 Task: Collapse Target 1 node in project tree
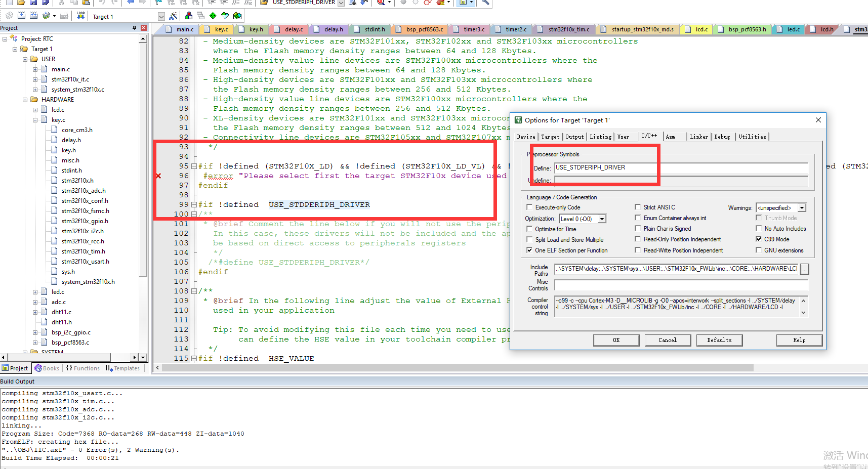(x=15, y=49)
